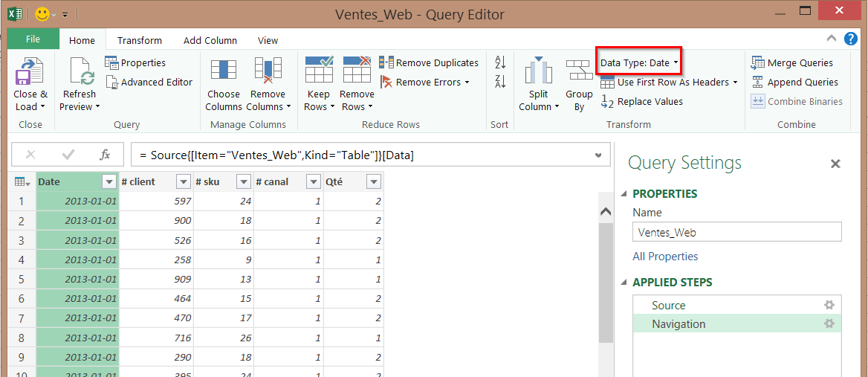868x377 pixels.
Task: Click Remove Duplicates in the ribbon
Action: tap(430, 63)
